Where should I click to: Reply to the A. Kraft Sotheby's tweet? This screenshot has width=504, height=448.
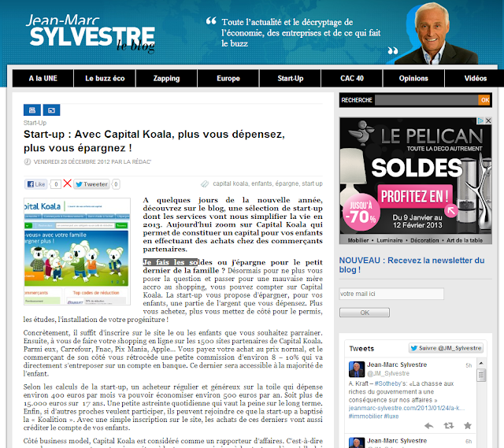point(428,426)
